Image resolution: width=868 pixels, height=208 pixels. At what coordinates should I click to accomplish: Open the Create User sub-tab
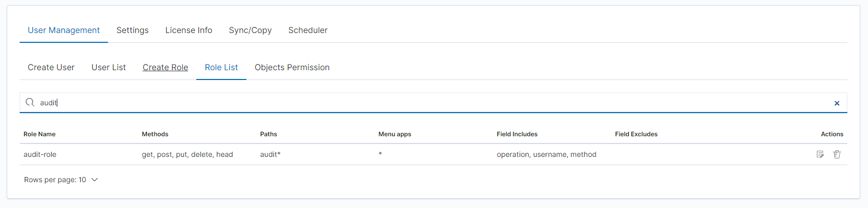tap(51, 68)
